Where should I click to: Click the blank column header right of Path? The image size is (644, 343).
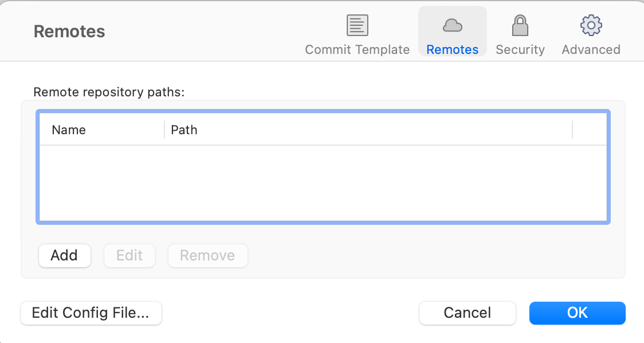coord(589,130)
